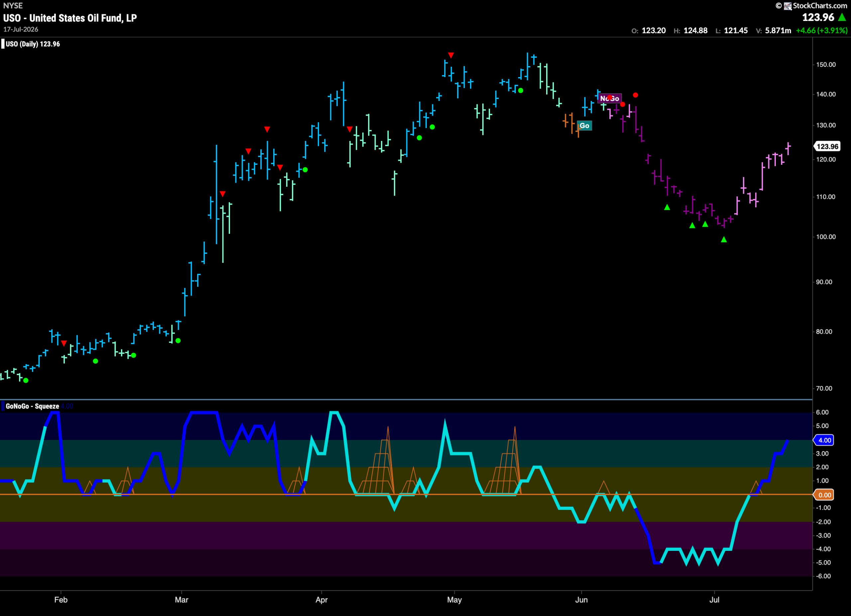Click the 'Go' label on the chart
This screenshot has height=616, width=851.
click(584, 126)
